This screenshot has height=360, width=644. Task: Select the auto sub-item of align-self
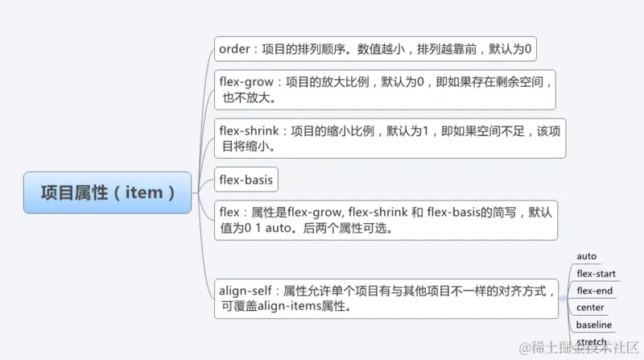point(586,256)
